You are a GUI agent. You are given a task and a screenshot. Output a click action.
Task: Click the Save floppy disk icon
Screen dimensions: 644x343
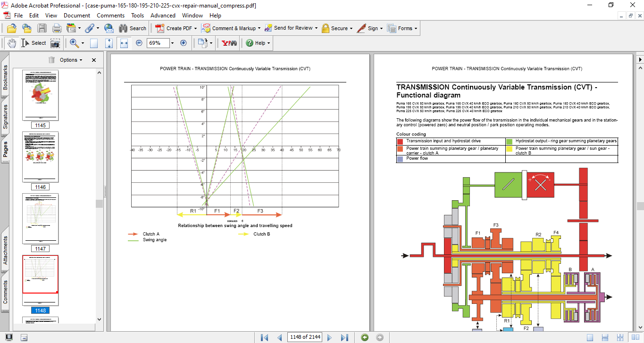click(42, 28)
